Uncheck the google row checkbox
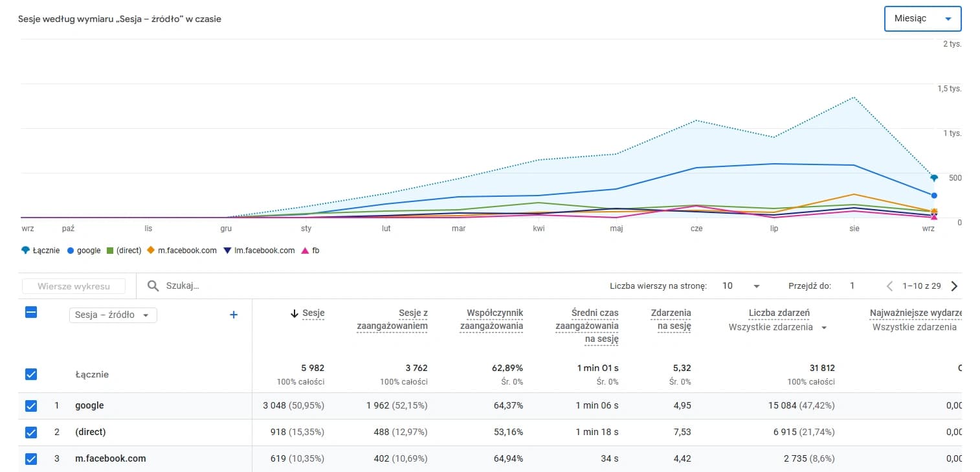 click(x=30, y=406)
